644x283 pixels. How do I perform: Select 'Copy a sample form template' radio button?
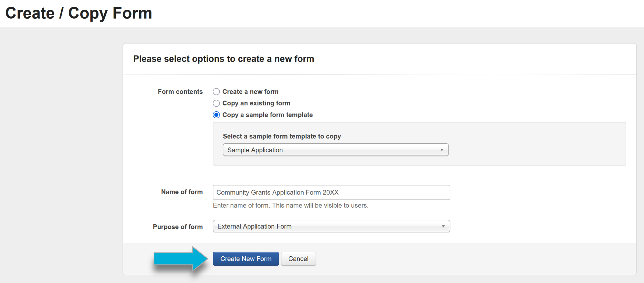(x=216, y=115)
